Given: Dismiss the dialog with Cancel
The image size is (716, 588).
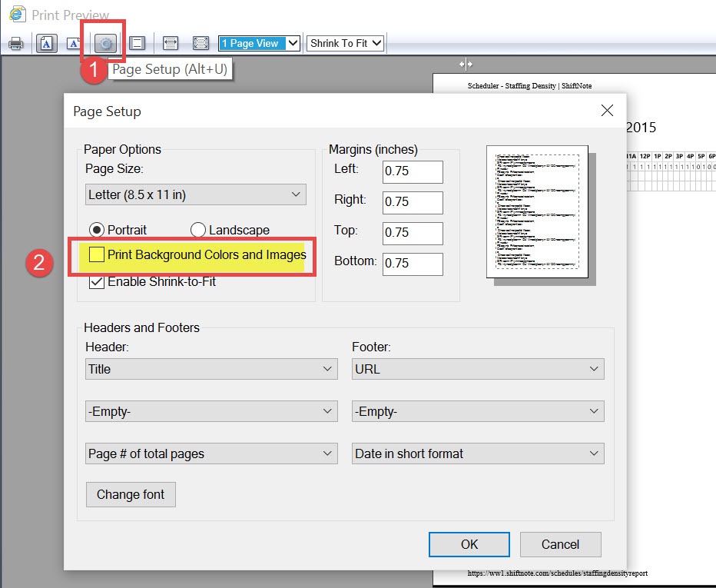Looking at the screenshot, I should [x=560, y=544].
